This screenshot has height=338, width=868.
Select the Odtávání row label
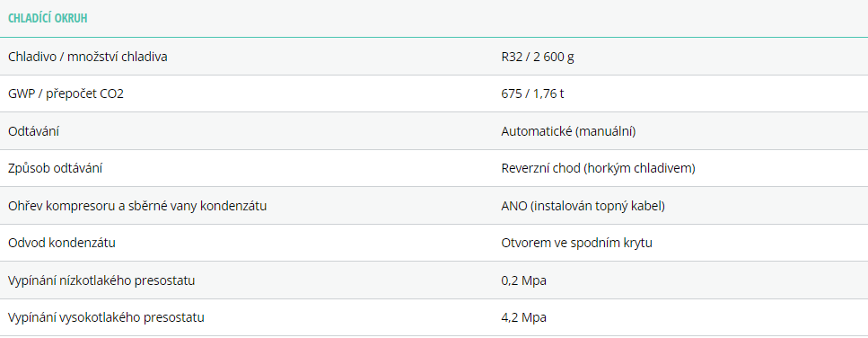(34, 131)
